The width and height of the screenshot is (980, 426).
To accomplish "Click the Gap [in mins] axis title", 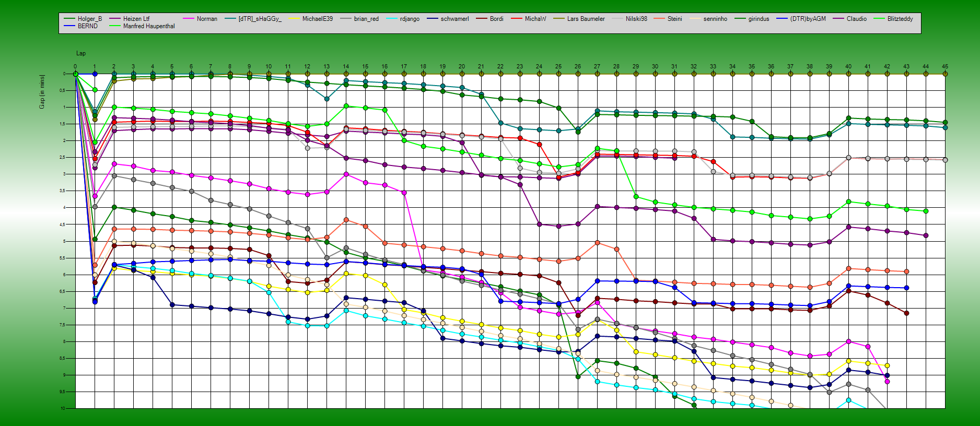I will [42, 92].
